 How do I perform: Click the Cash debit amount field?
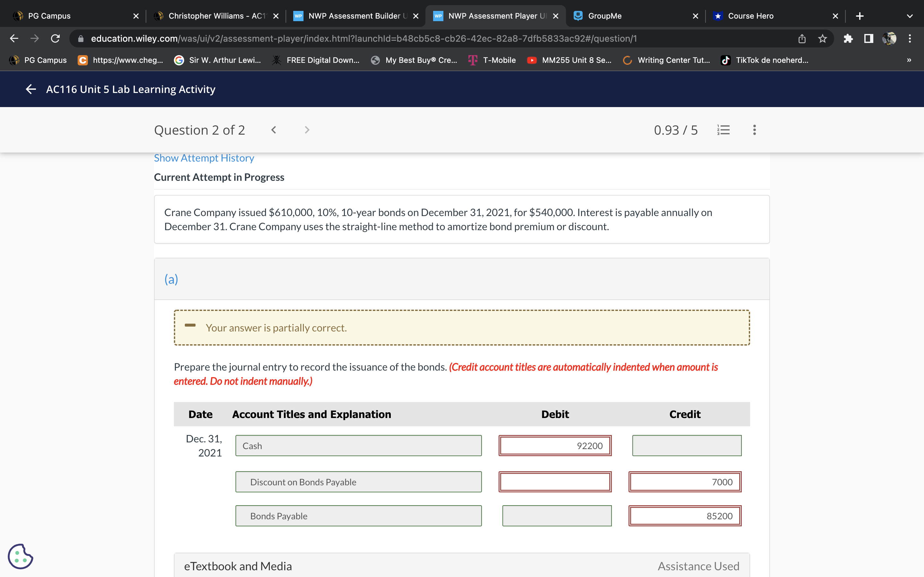click(555, 446)
